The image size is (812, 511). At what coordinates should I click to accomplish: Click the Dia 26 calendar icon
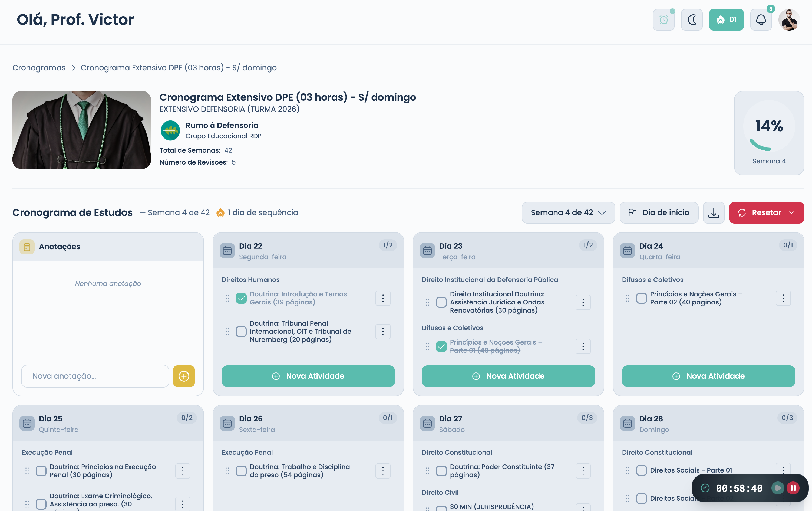point(227,423)
